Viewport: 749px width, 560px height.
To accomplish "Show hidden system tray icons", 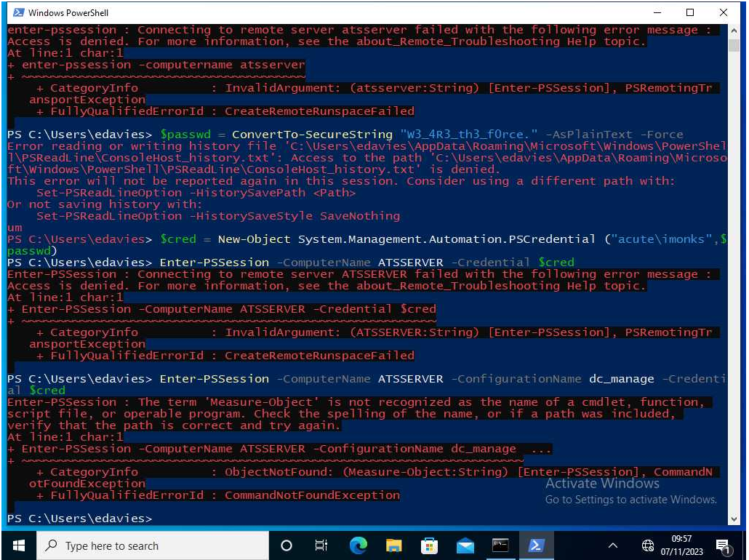I will [613, 545].
